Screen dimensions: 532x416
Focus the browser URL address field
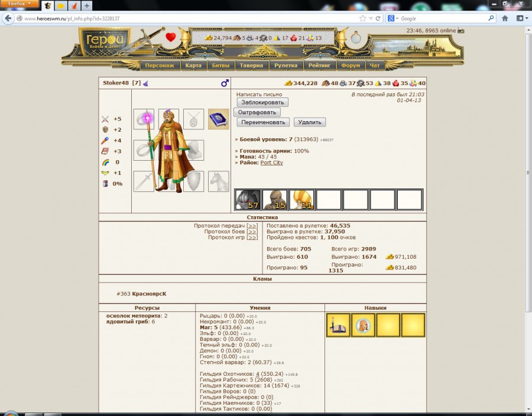point(190,18)
